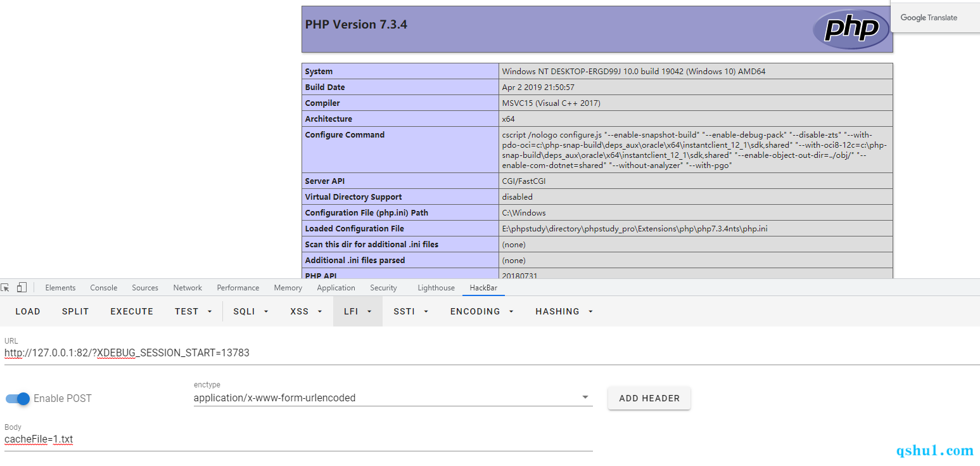Click the Build Date value Apr 2 2019
The height and width of the screenshot is (466, 980).
538,87
